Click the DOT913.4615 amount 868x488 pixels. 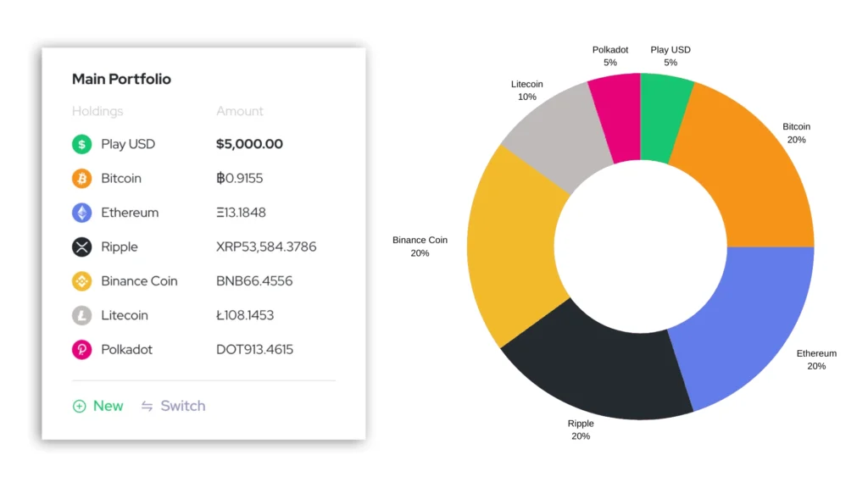point(254,350)
